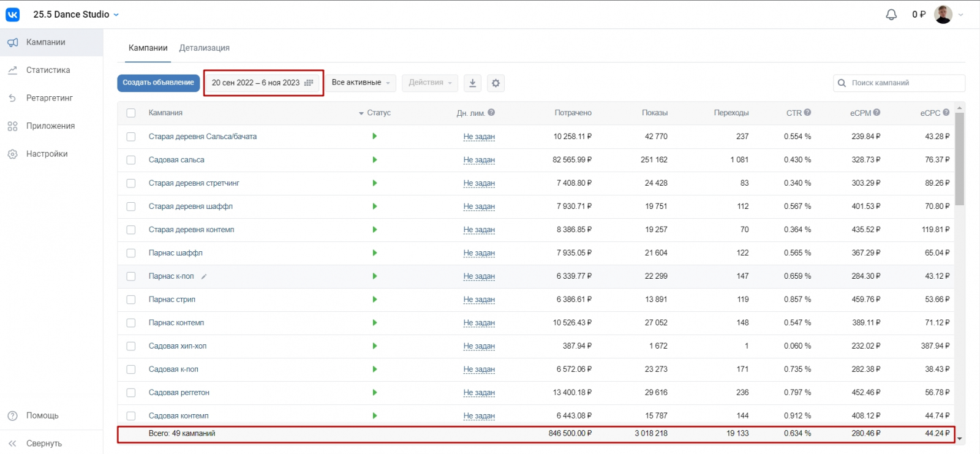Open the notifications bell
This screenshot has height=454, width=980.
coord(891,15)
